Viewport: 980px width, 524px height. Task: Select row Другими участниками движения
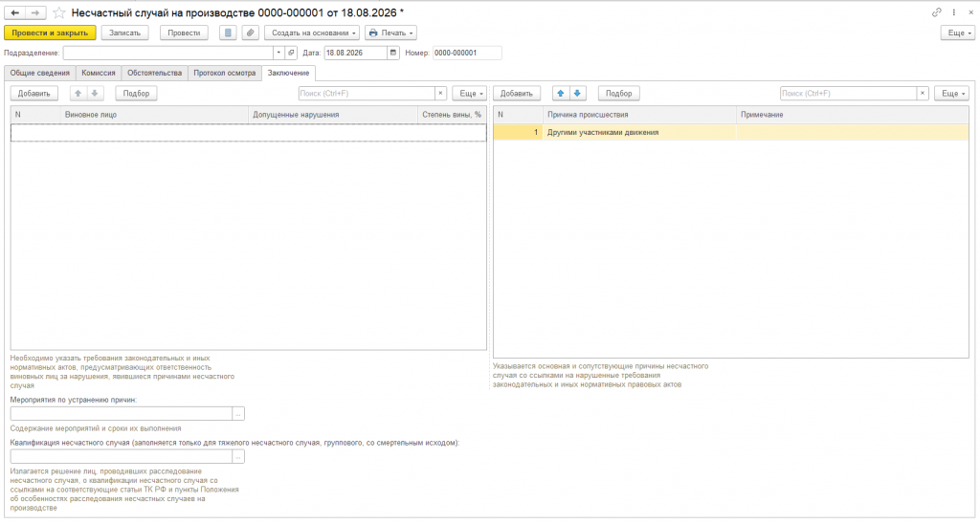tap(730, 132)
